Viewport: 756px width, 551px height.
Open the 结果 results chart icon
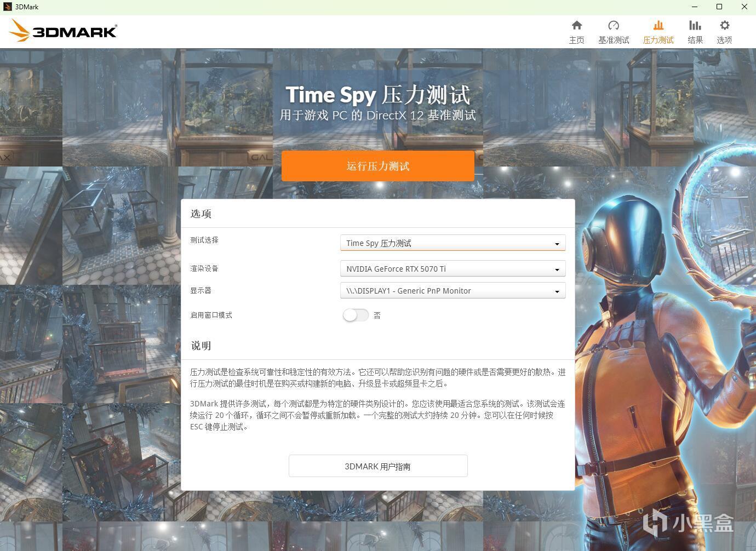pyautogui.click(x=695, y=25)
